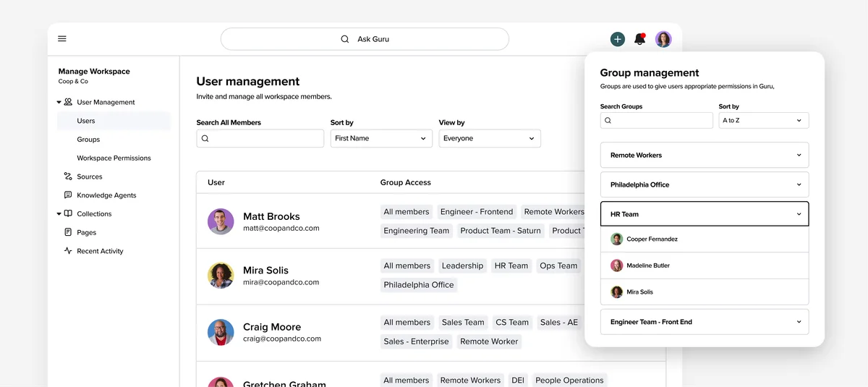868x387 pixels.
Task: Collapse the Collections tree arrow
Action: pyautogui.click(x=59, y=214)
